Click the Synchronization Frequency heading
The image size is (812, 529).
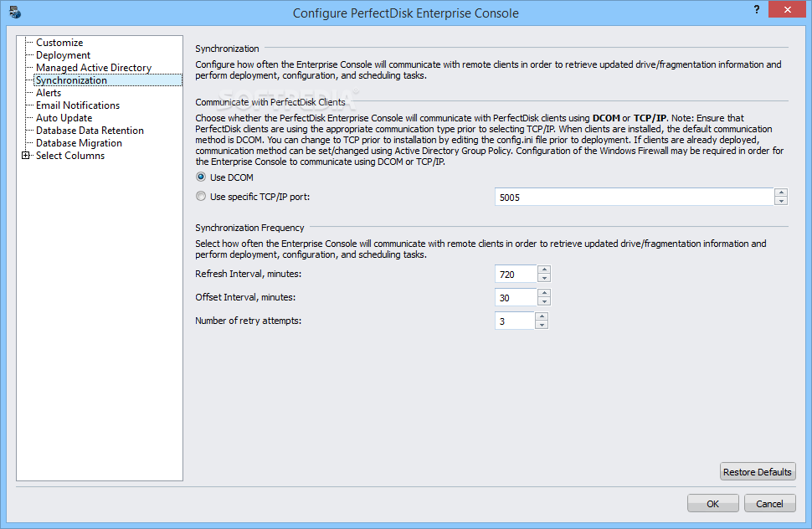[x=249, y=228]
